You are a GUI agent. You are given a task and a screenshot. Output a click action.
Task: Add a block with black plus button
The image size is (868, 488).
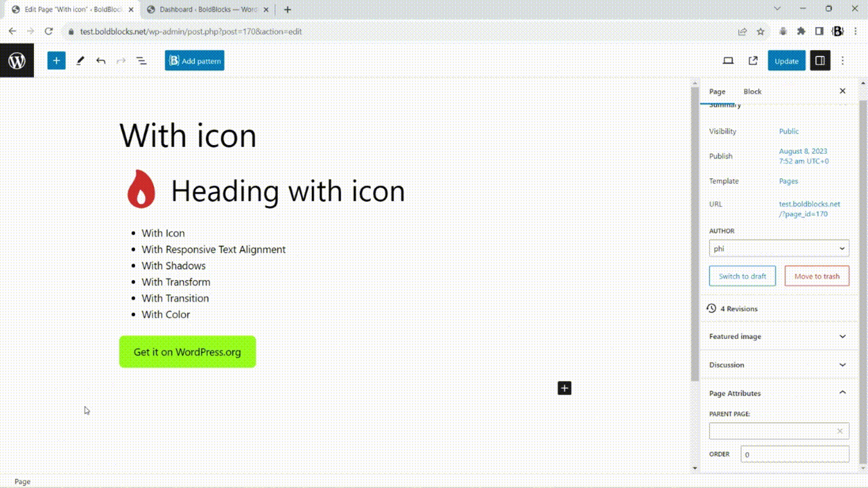[565, 388]
